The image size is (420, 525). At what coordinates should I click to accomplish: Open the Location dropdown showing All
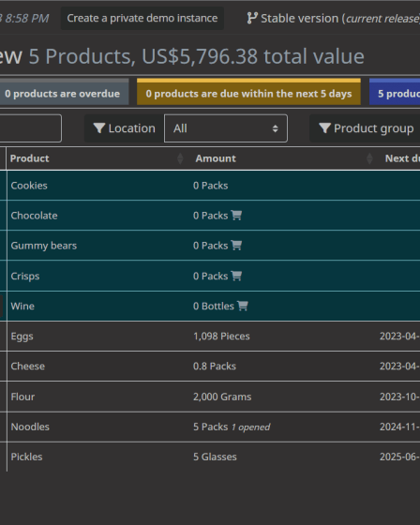(x=226, y=128)
